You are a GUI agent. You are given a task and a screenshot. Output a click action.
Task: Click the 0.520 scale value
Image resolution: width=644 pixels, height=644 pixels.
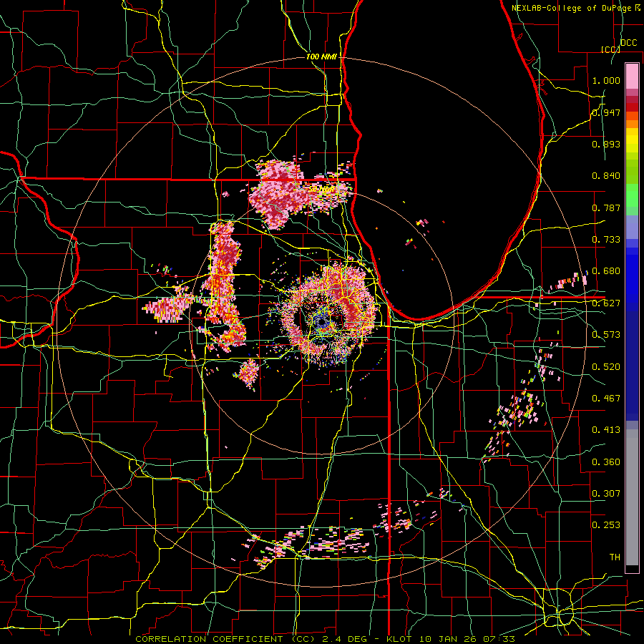(606, 367)
